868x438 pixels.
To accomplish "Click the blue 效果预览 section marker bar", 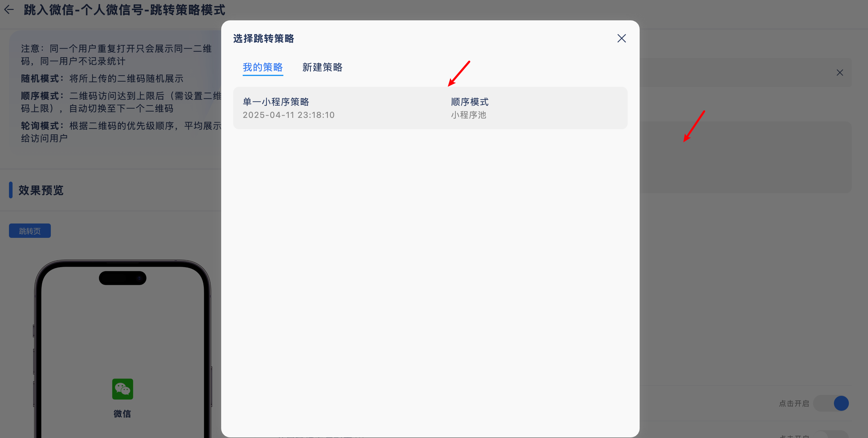I will tap(11, 190).
